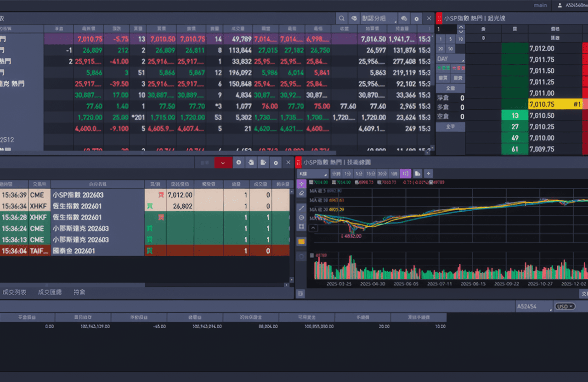Click the yellow swatch in the chart sidebar
Image resolution: width=588 pixels, height=382 pixels.
coord(301,240)
